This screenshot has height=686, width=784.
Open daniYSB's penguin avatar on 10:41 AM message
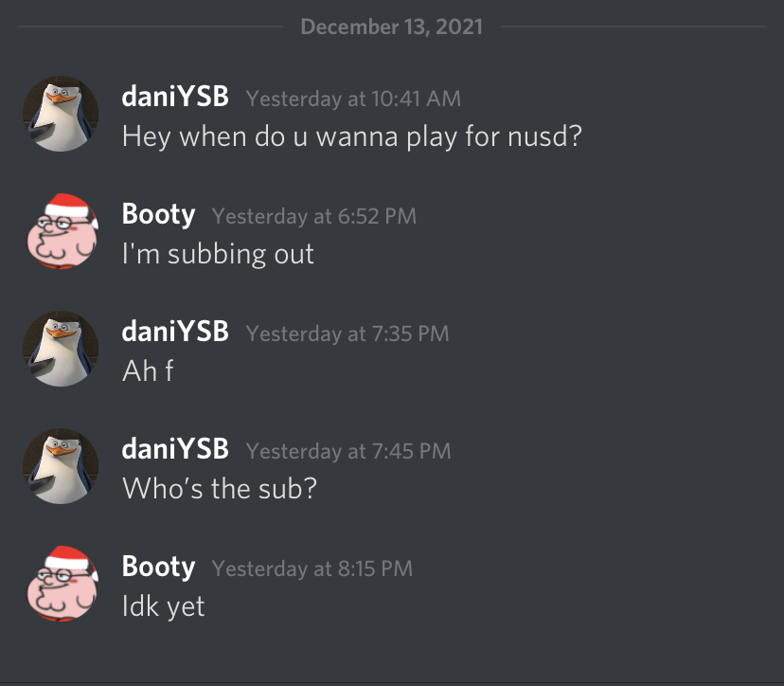coord(61,114)
